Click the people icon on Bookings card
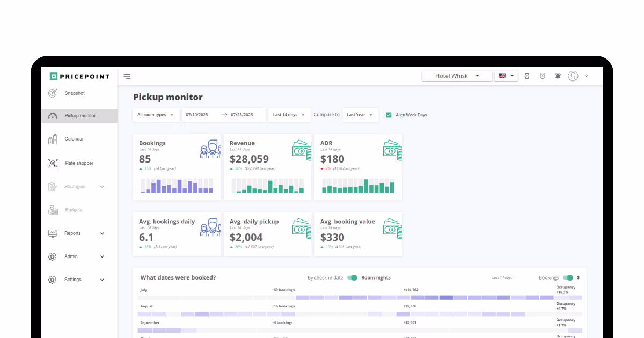Screen dimensions: 644x338 coord(210,149)
